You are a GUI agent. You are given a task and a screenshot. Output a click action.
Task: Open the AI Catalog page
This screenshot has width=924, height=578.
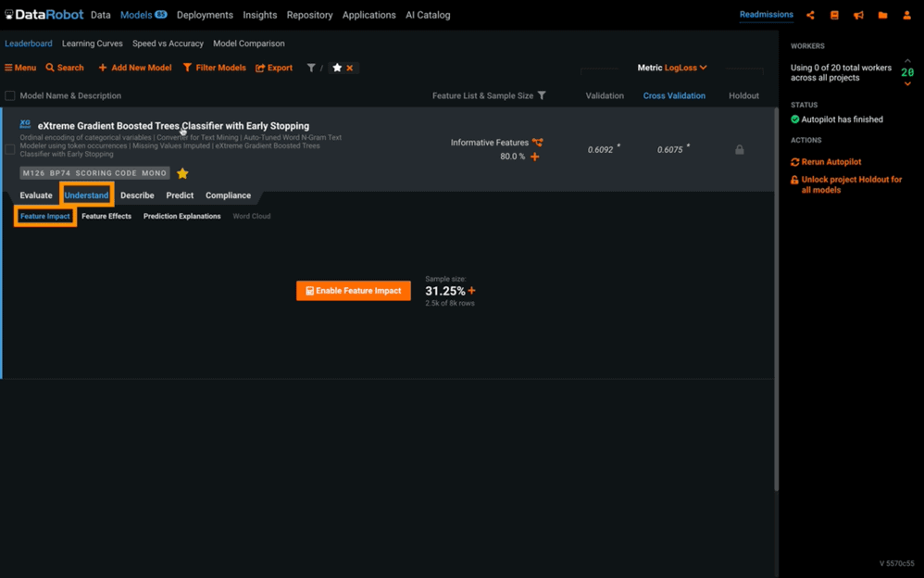click(x=428, y=15)
